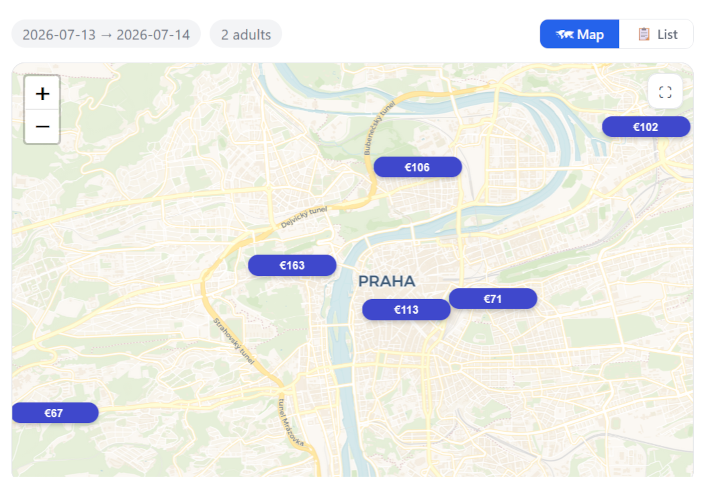Open the €163 hotel marker
Viewport: 706px width, 495px height.
click(292, 265)
